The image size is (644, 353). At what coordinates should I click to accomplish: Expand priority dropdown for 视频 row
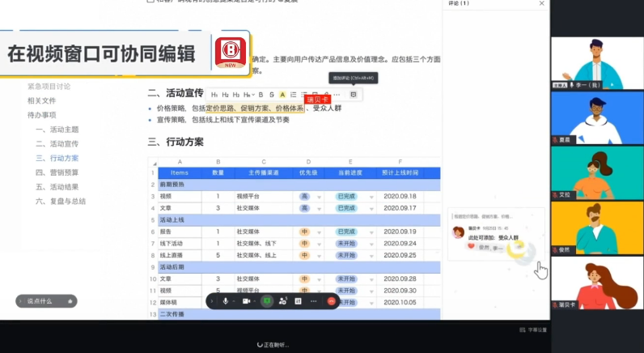tap(319, 197)
